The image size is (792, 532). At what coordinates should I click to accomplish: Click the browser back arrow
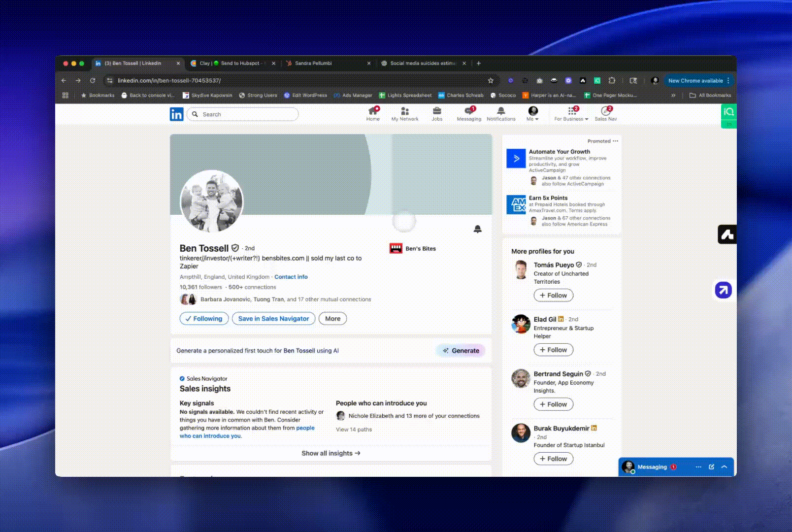64,80
